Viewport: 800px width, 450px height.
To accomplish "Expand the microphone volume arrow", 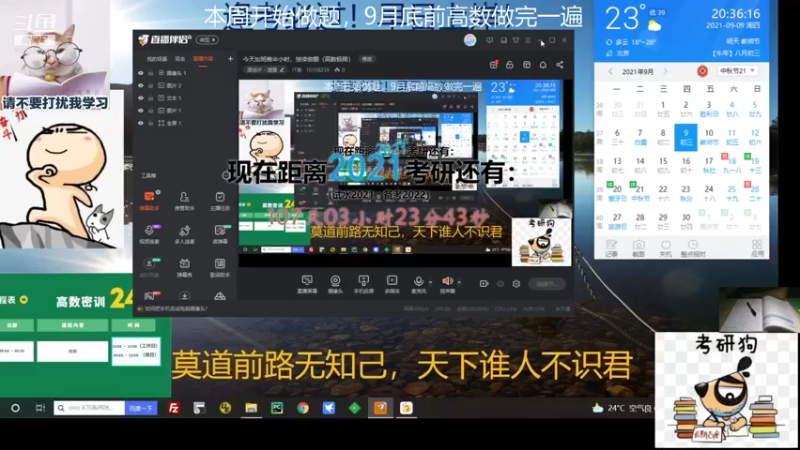I will coord(430,282).
